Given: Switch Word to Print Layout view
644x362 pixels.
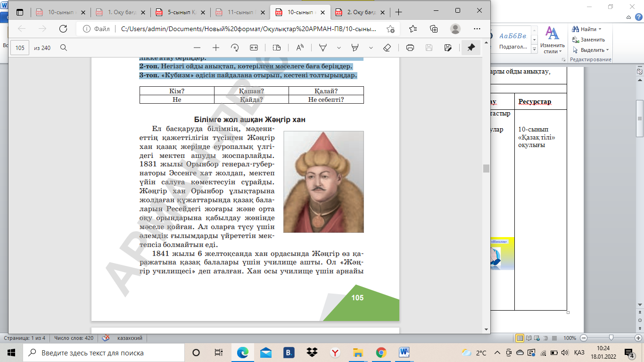Looking at the screenshot, I should point(520,338).
